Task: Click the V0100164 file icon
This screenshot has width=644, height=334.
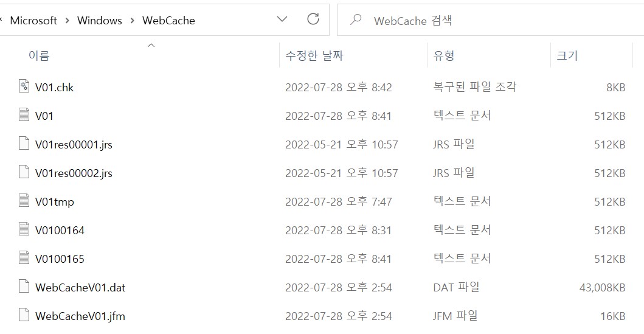Action: pos(24,229)
